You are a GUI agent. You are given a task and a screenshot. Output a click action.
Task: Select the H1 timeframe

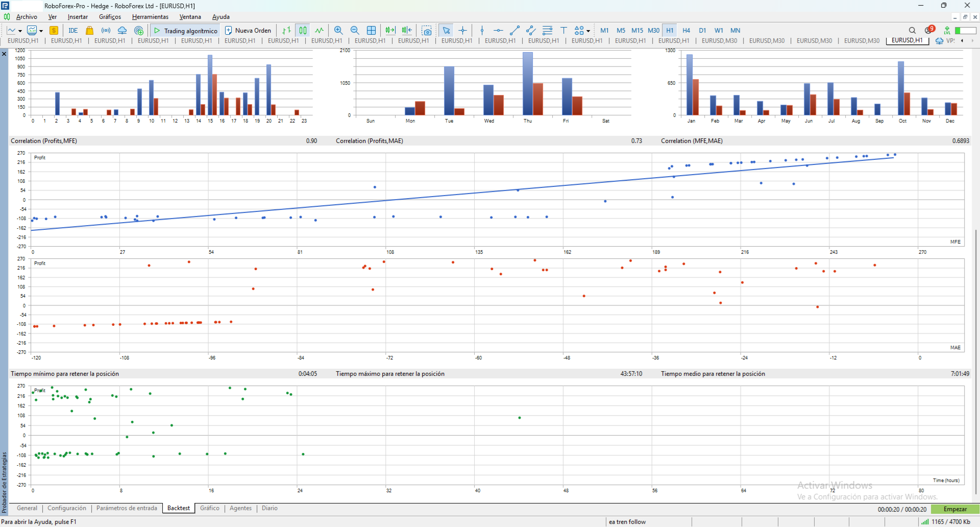670,31
